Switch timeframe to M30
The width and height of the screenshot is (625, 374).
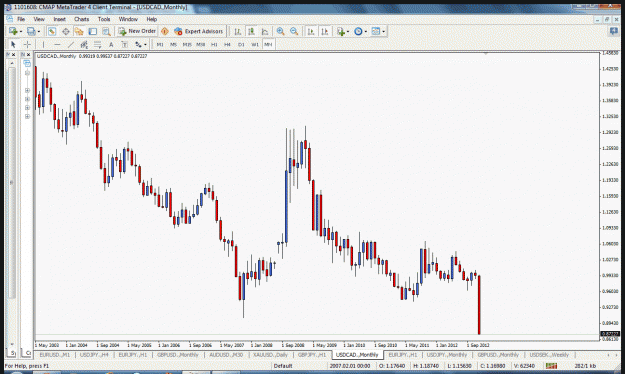tap(200, 44)
